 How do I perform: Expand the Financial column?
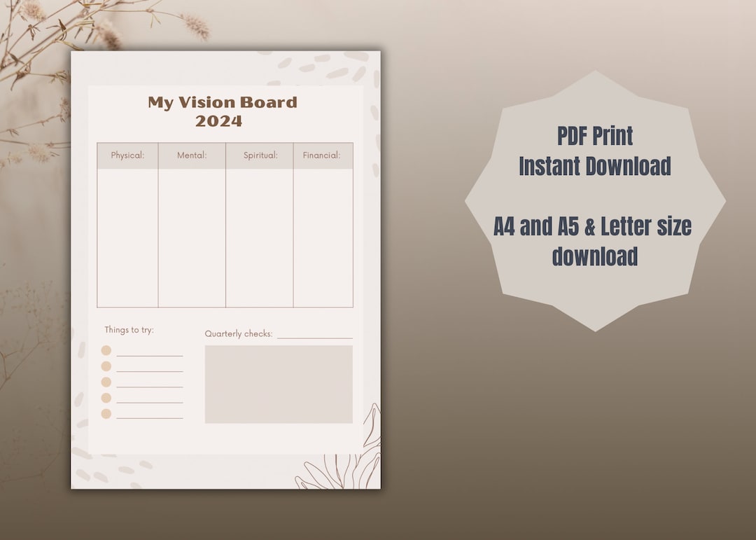click(321, 155)
